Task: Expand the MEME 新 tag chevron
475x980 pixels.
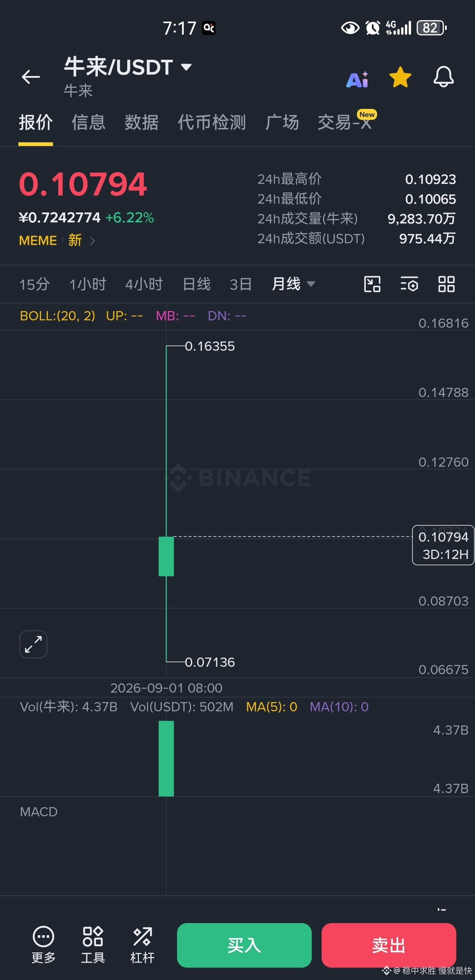Action: [x=92, y=240]
